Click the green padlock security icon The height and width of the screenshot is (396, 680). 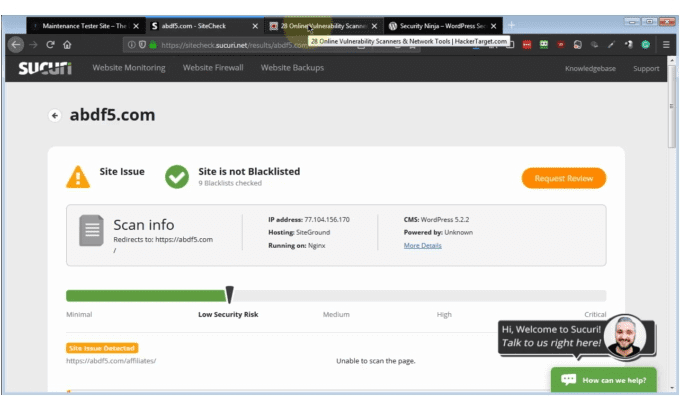click(153, 45)
